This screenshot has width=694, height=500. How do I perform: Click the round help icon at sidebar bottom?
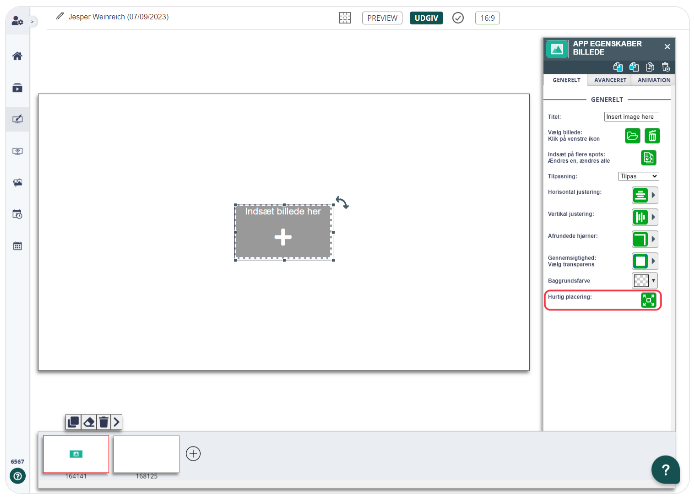(x=17, y=476)
